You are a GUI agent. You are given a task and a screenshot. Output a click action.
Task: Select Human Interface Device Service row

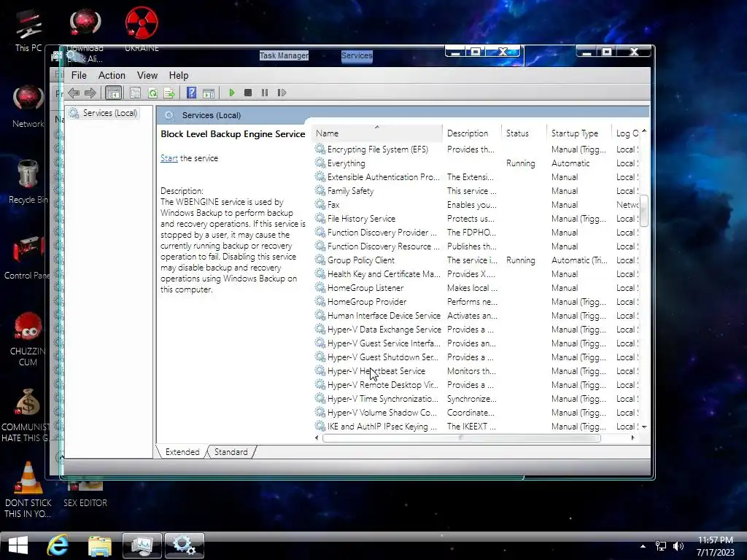click(x=476, y=316)
